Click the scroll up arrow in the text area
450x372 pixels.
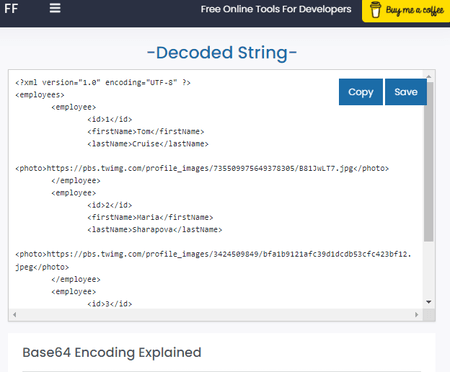[x=429, y=77]
